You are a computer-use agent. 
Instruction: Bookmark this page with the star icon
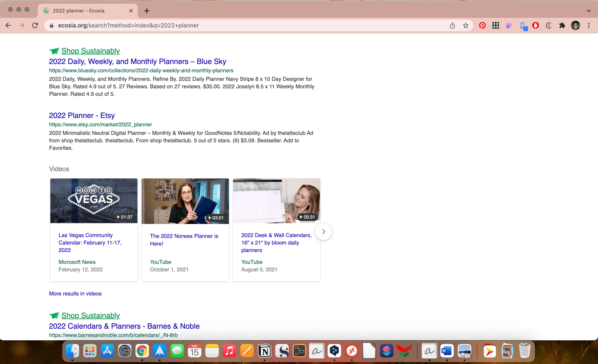click(x=465, y=26)
